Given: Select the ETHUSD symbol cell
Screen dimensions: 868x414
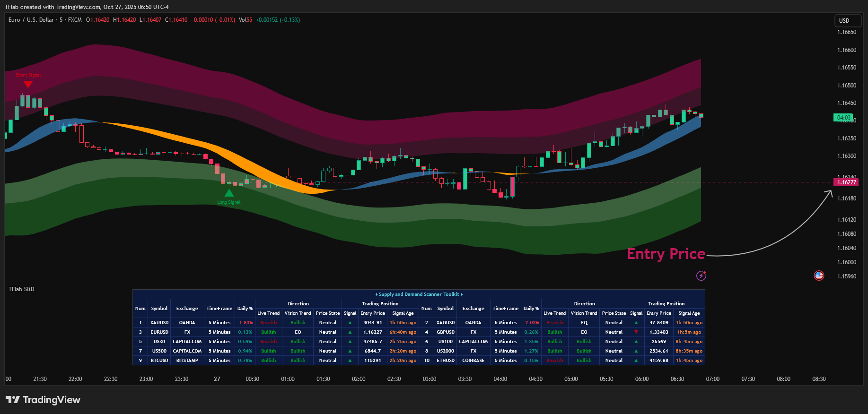Looking at the screenshot, I should coord(446,361).
